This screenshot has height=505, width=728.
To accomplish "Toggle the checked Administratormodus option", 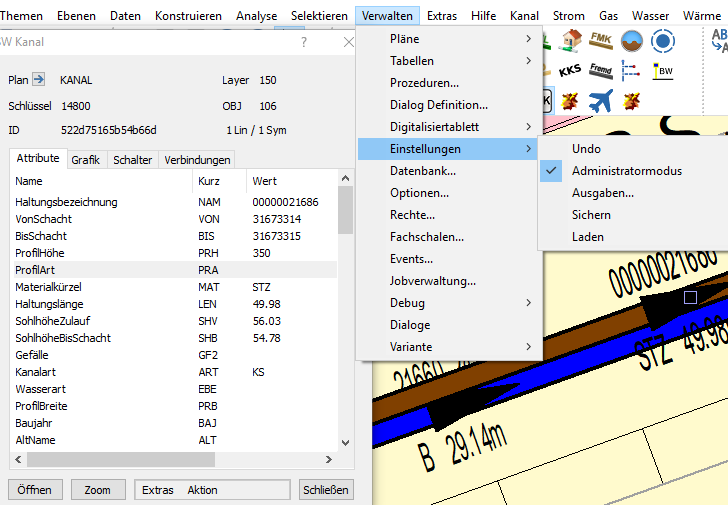I will tap(626, 171).
